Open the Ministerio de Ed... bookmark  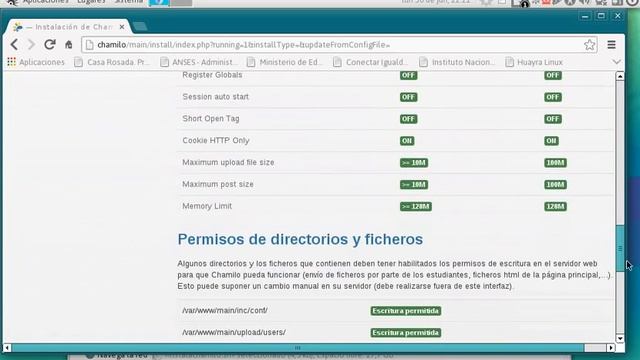click(x=284, y=62)
